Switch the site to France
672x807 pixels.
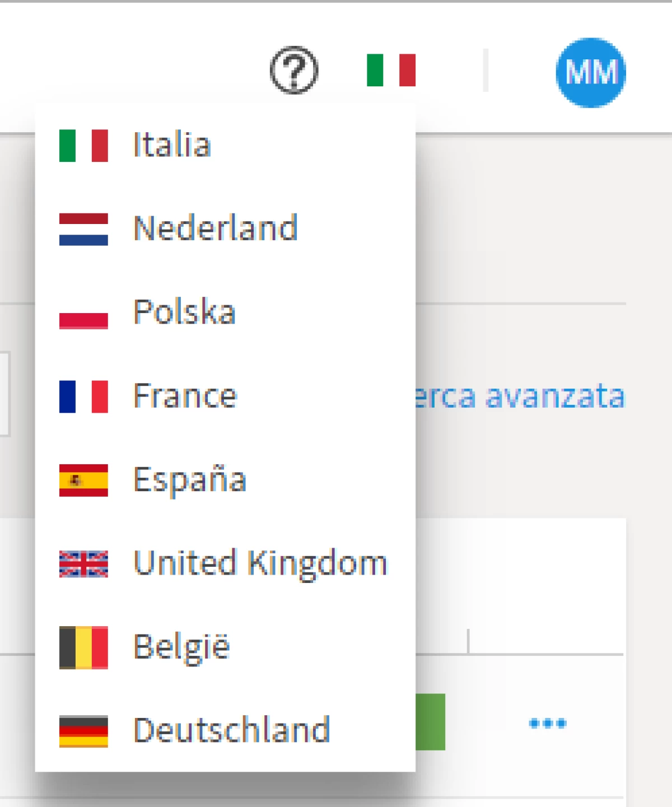(x=185, y=396)
